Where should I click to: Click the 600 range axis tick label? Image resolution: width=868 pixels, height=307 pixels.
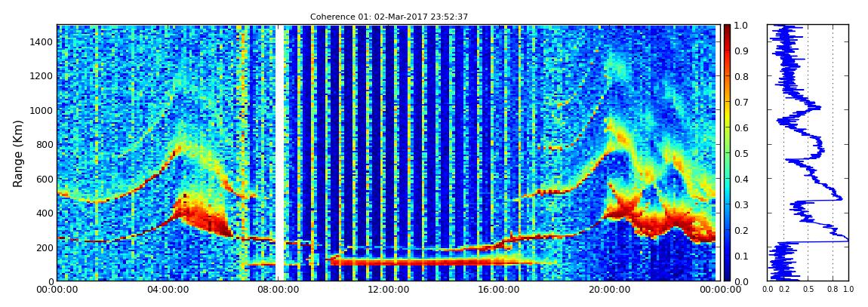44,179
